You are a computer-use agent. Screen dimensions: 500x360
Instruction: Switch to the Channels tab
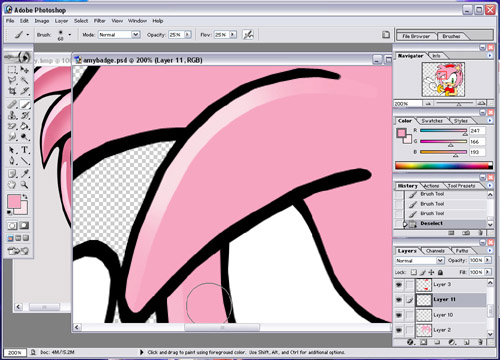(435, 251)
